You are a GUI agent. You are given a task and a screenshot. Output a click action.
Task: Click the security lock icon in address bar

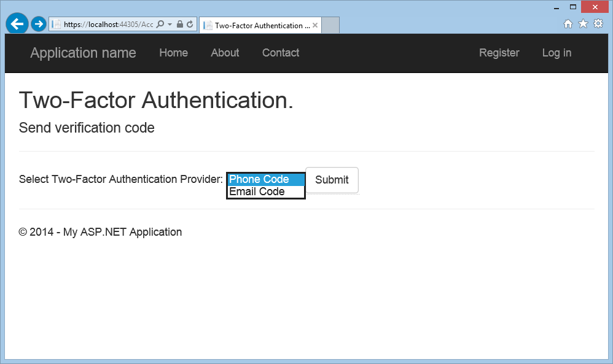pos(179,25)
